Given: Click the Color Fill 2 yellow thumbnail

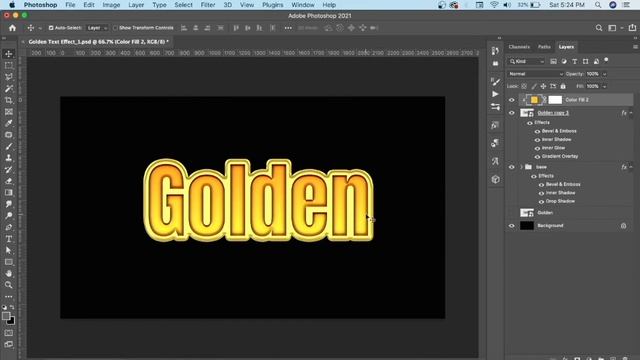Looking at the screenshot, I should click(x=534, y=100).
